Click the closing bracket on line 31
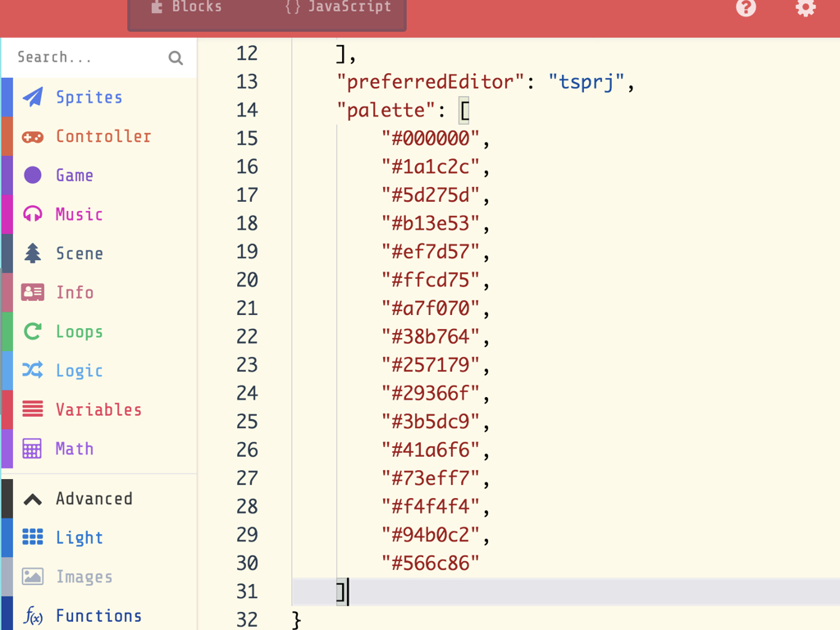This screenshot has height=630, width=840. 341,592
